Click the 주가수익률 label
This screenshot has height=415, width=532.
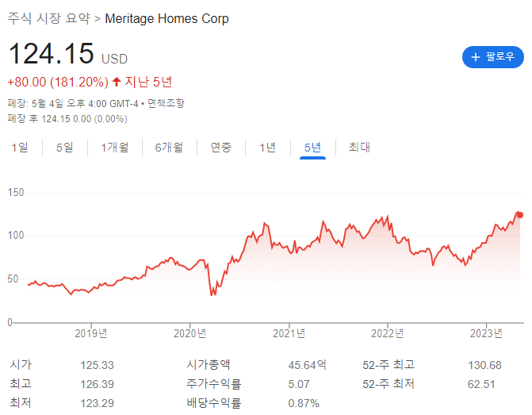click(214, 384)
